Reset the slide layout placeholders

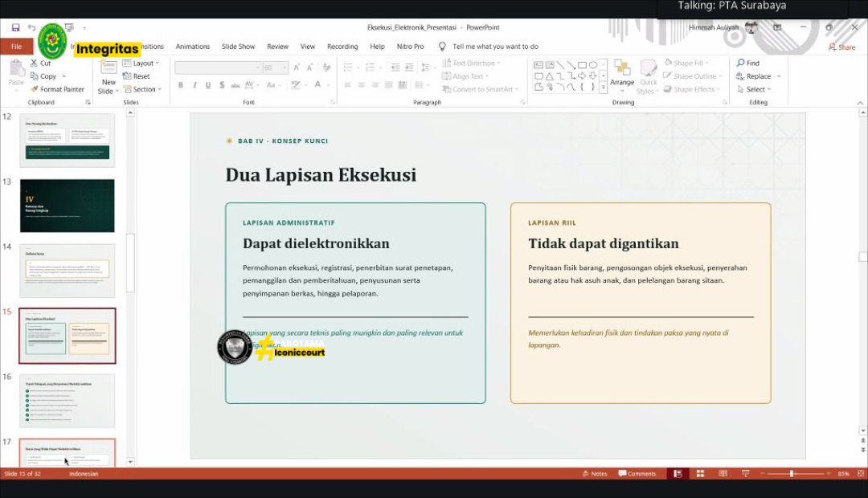click(x=136, y=76)
